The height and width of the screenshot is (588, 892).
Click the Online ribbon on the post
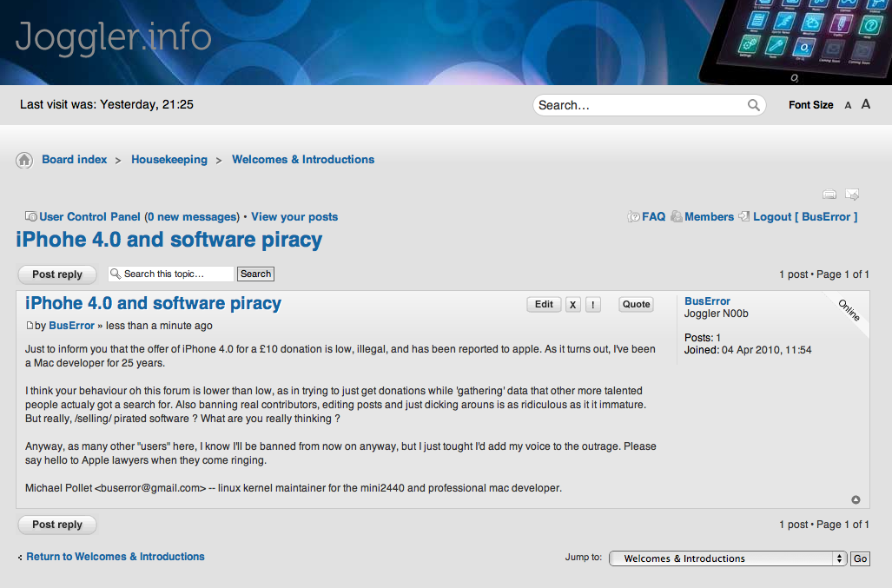849,310
